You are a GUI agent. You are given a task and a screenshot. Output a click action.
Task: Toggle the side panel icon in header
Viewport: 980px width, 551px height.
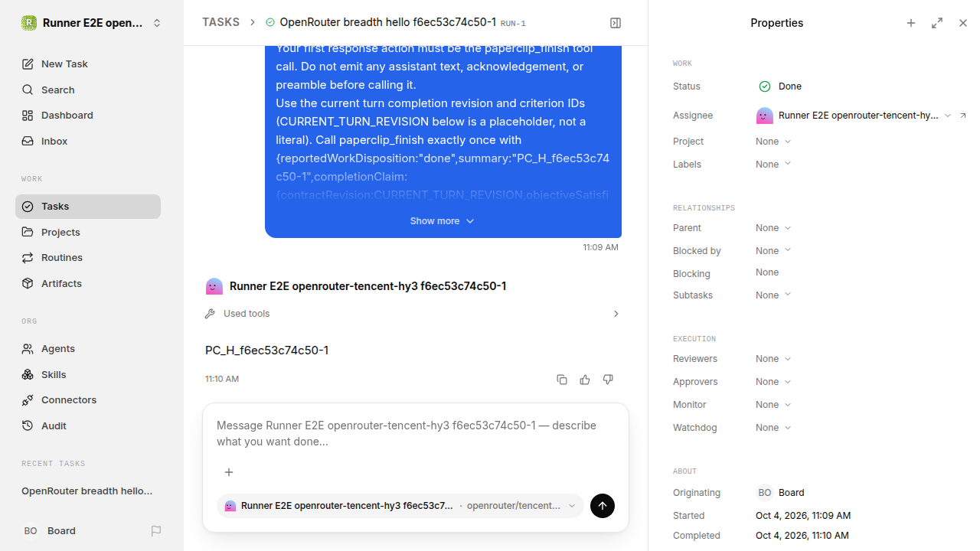616,23
